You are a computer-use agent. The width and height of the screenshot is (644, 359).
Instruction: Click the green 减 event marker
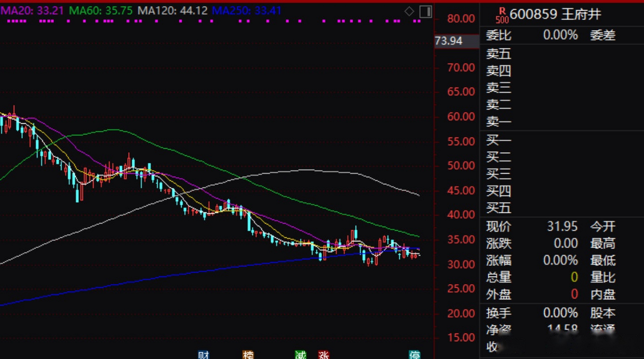point(301,355)
